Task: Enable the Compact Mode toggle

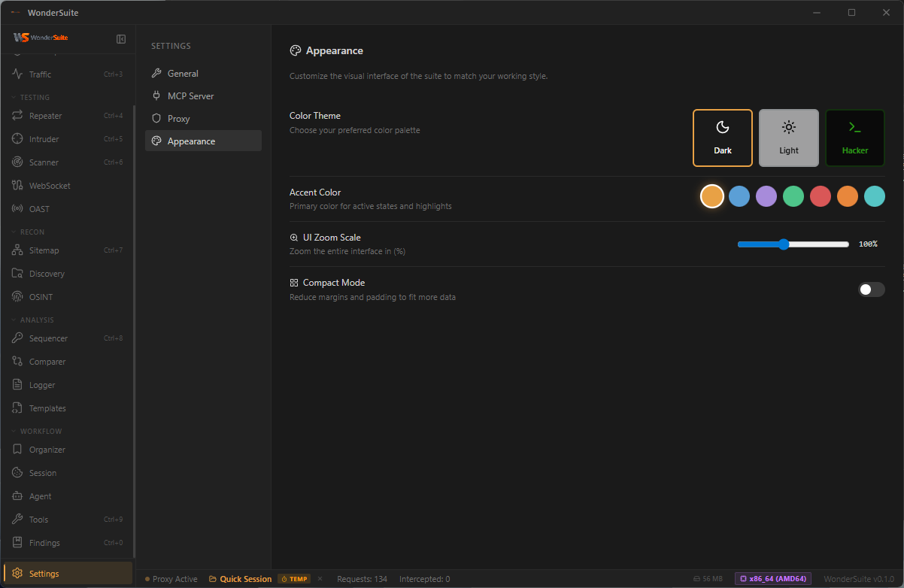Action: tap(872, 289)
